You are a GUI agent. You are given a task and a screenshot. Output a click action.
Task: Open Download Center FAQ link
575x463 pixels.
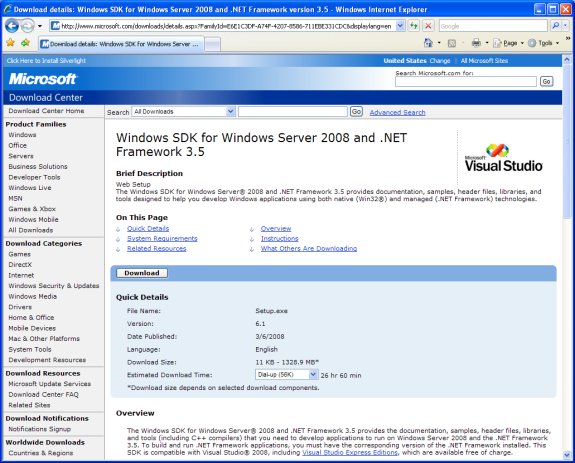(44, 394)
